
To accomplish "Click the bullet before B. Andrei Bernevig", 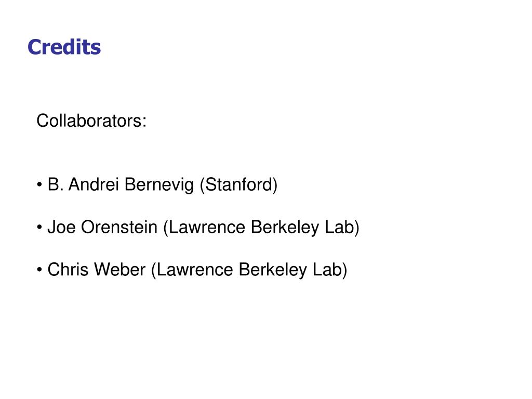I will coord(39,185).
